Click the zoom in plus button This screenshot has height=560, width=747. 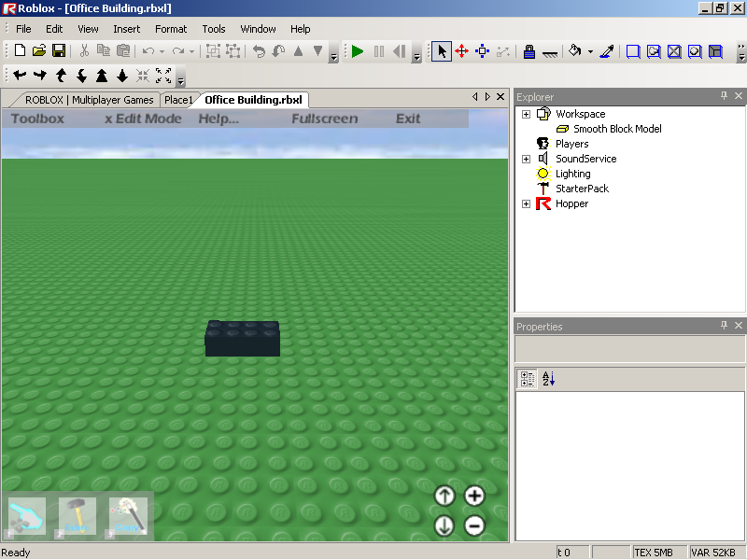click(x=474, y=497)
